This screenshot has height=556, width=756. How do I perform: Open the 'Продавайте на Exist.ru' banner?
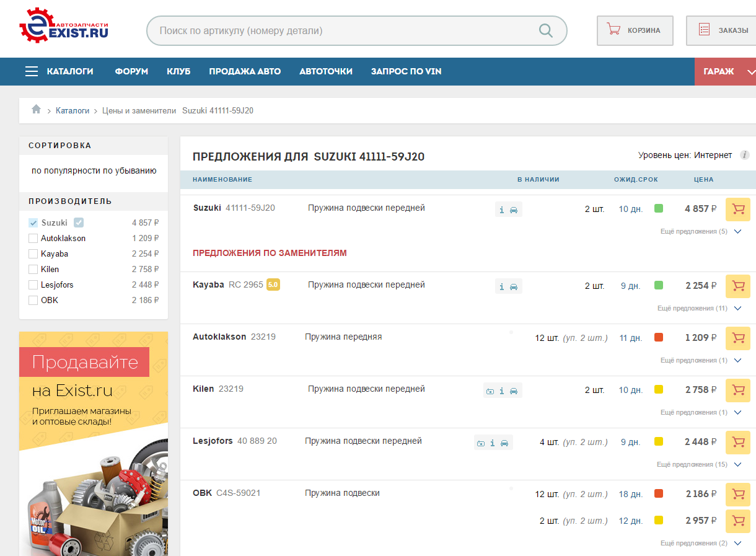click(x=94, y=444)
